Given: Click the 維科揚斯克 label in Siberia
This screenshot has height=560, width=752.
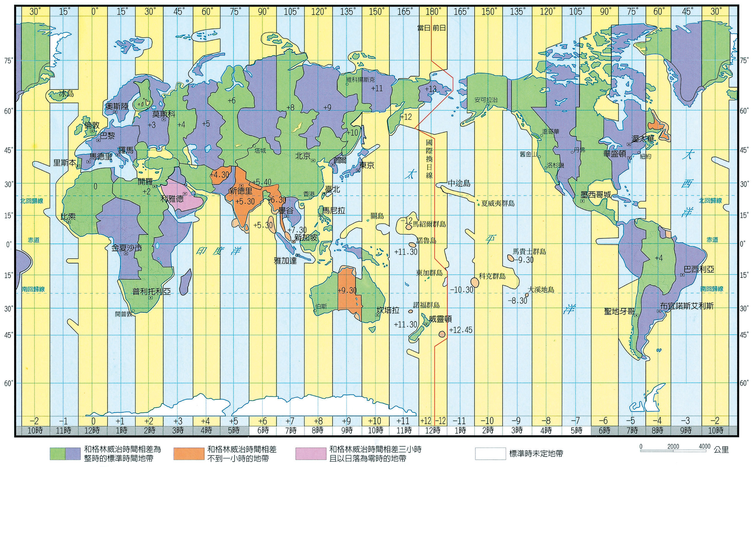Looking at the screenshot, I should (x=361, y=80).
